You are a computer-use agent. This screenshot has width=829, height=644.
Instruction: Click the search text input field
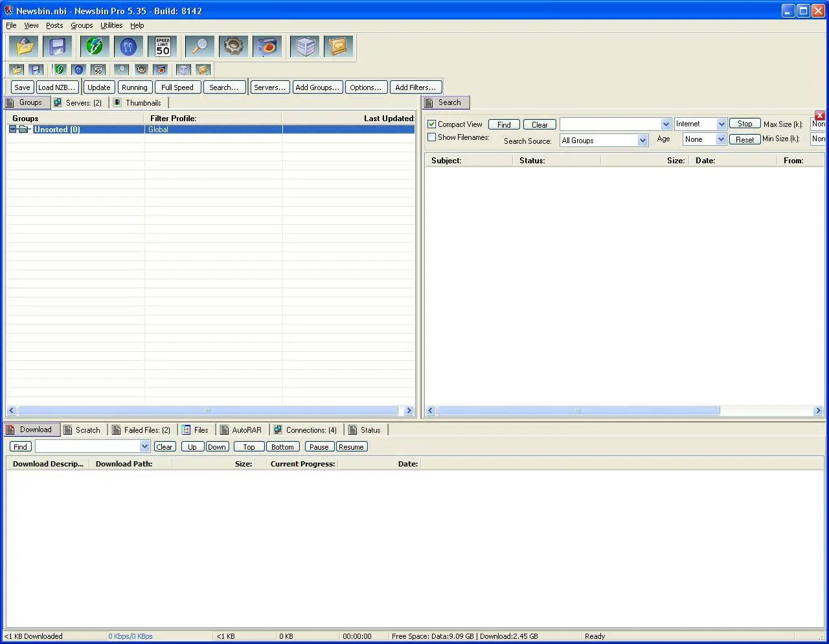(x=610, y=124)
